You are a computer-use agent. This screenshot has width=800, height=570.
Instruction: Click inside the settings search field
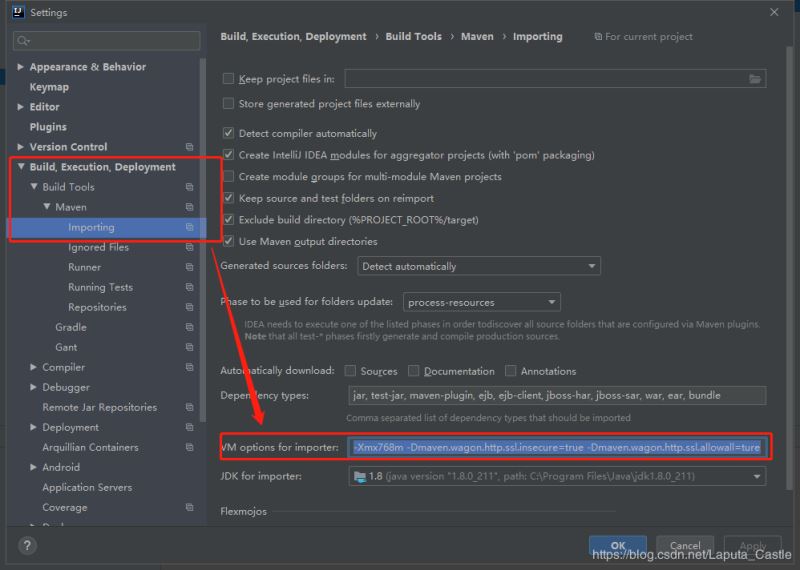point(107,41)
